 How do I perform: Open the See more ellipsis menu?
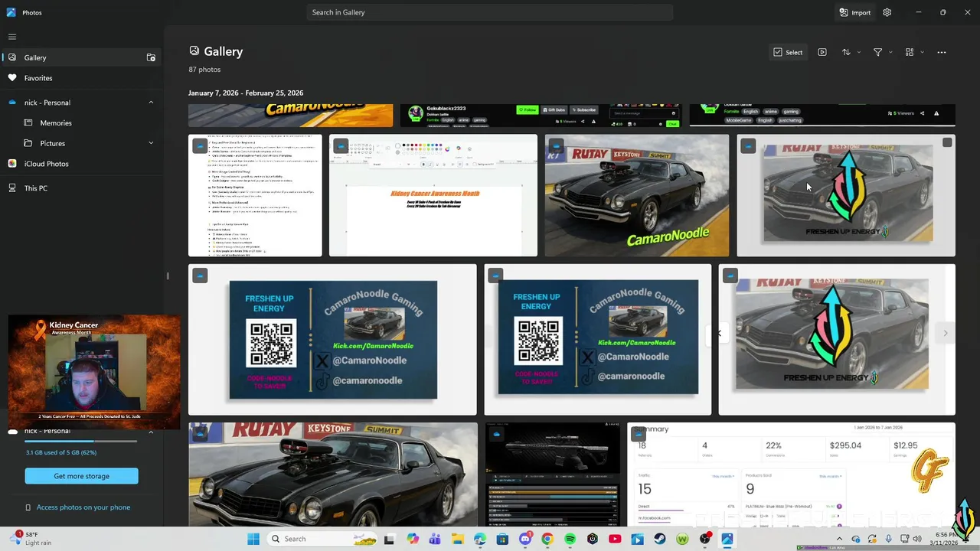[942, 52]
